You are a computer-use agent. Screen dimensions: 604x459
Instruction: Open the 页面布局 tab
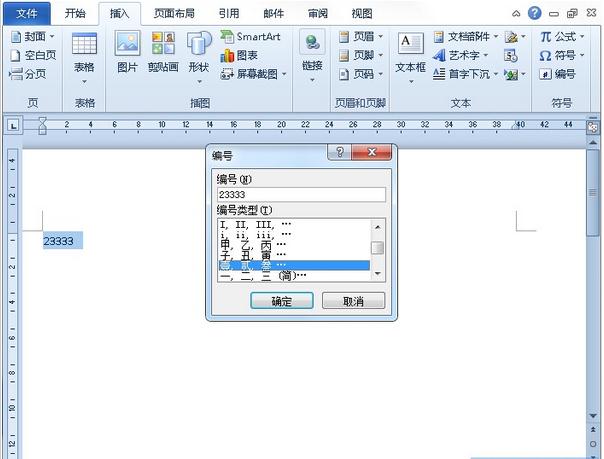pos(174,13)
